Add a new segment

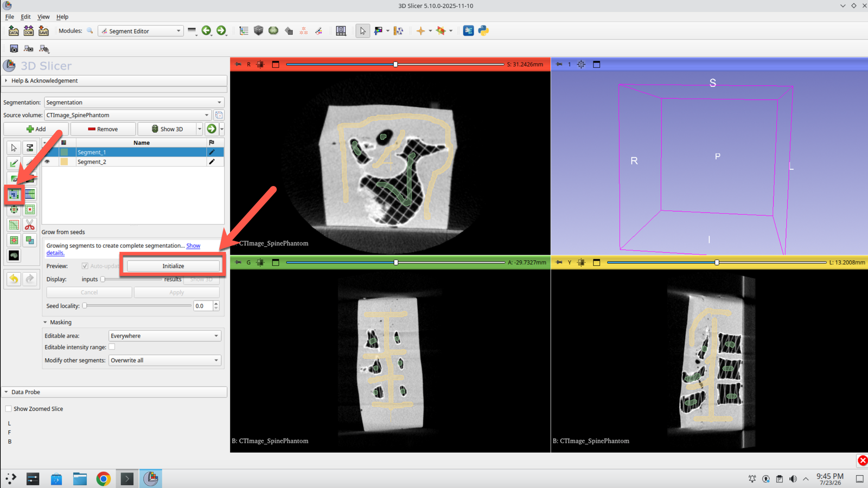(x=36, y=129)
